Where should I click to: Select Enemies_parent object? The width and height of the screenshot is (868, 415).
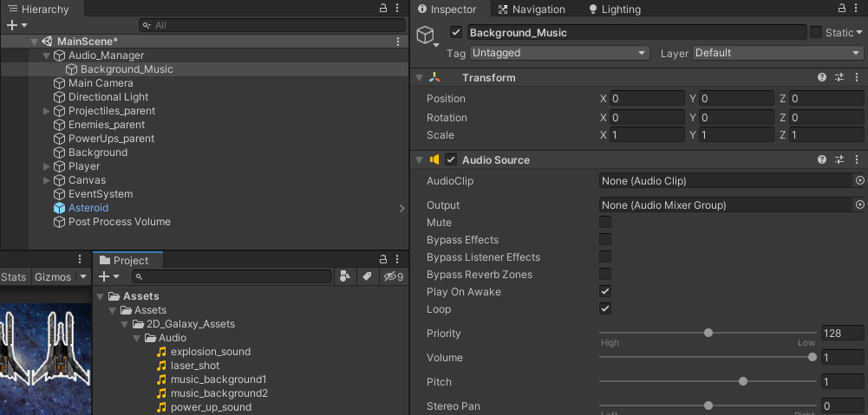click(107, 125)
